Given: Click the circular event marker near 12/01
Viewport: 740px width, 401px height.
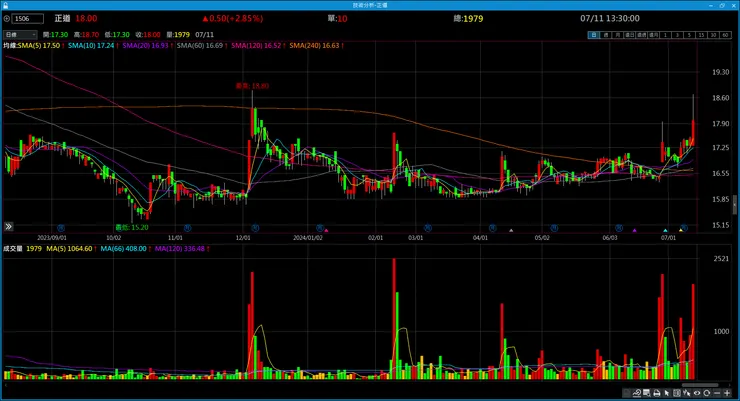Looking at the screenshot, I should click(x=255, y=228).
